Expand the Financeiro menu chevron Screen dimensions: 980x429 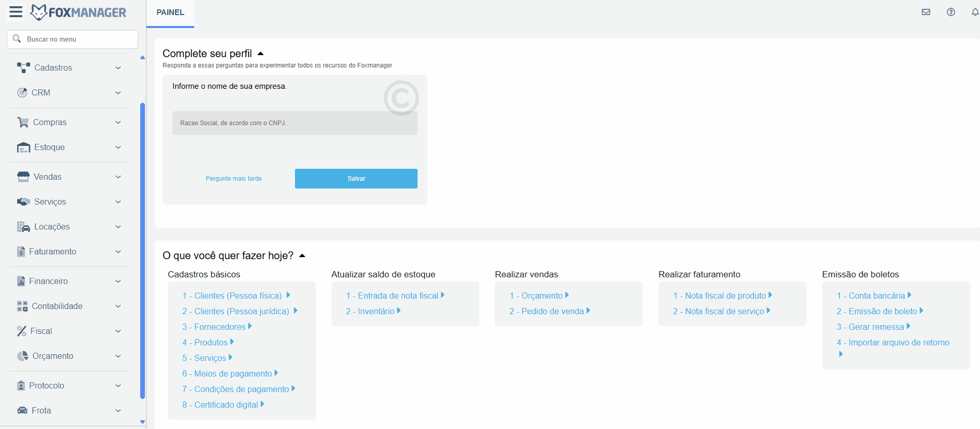[118, 281]
